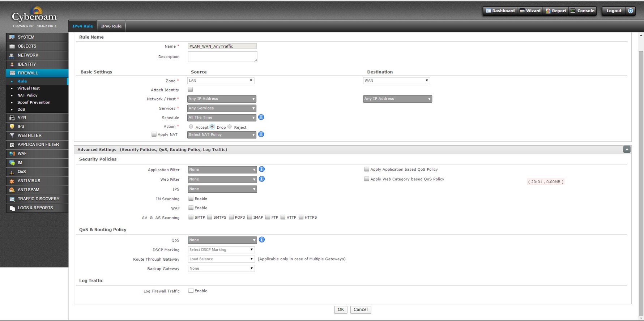Click the FIREWALL sidebar icon
This screenshot has width=644, height=321.
click(12, 73)
